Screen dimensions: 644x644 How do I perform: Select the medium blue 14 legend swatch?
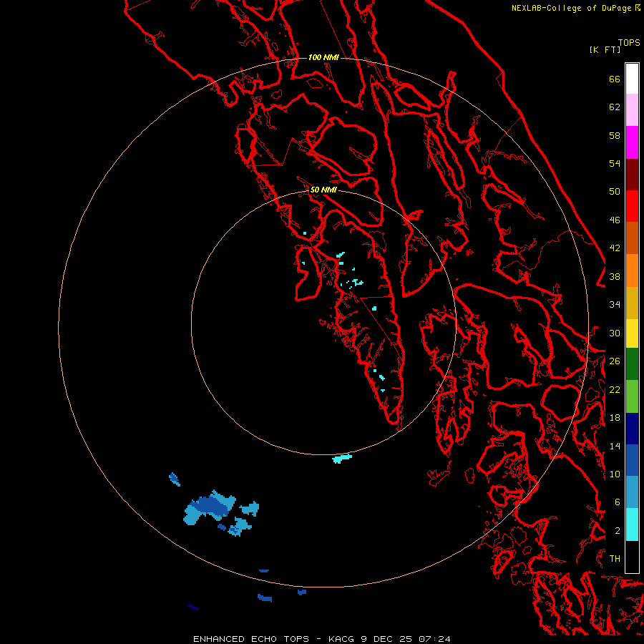[x=632, y=460]
